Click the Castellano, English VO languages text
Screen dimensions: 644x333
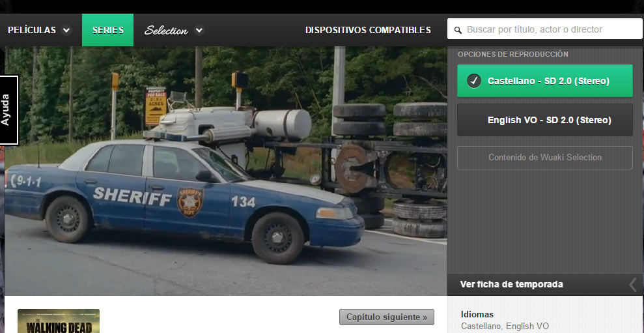click(505, 326)
